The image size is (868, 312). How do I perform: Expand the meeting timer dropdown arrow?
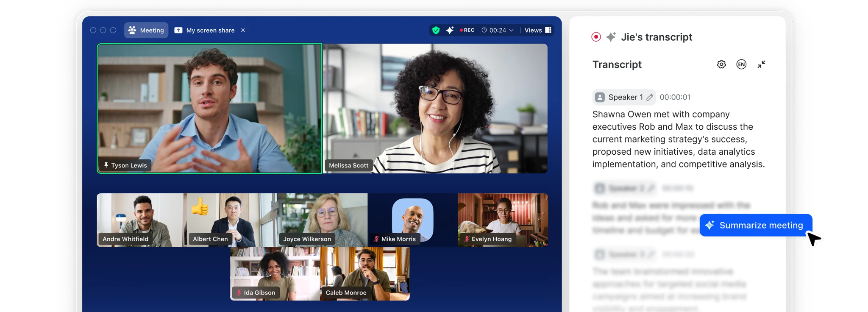pos(511,31)
